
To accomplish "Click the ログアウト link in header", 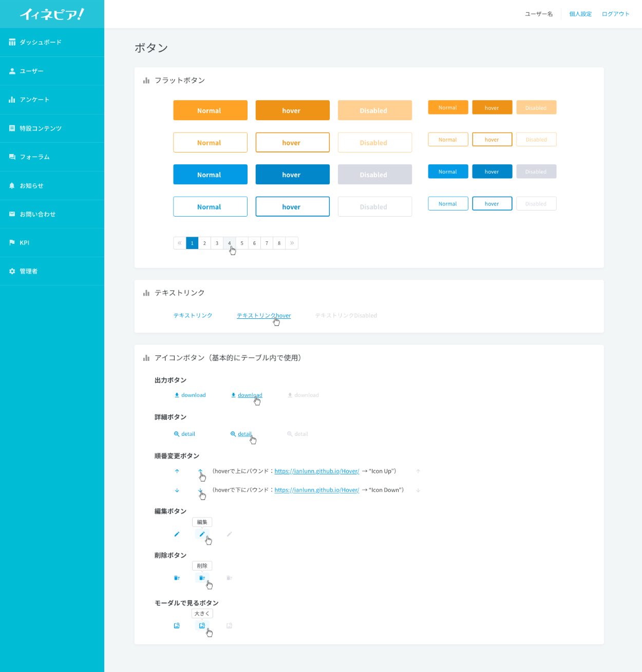I will click(x=615, y=14).
